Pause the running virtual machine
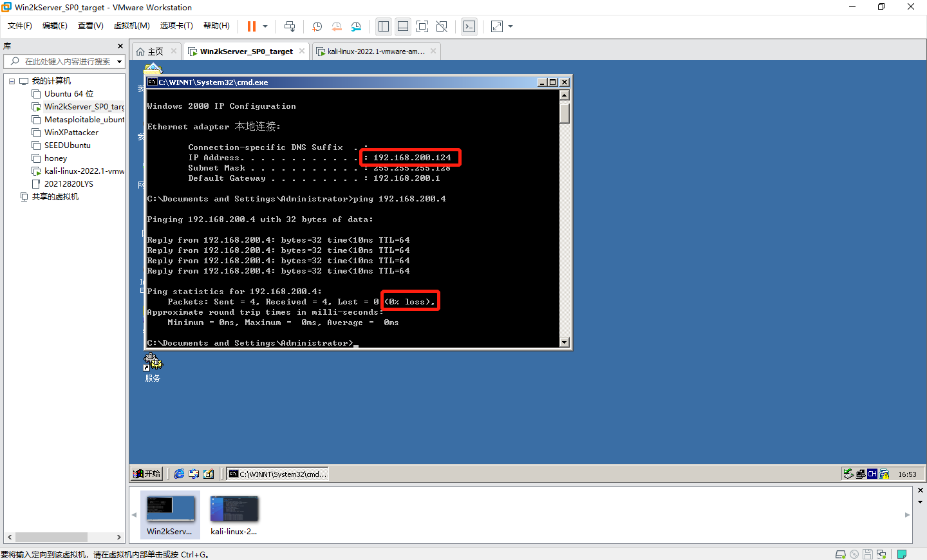The height and width of the screenshot is (560, 927). tap(252, 26)
